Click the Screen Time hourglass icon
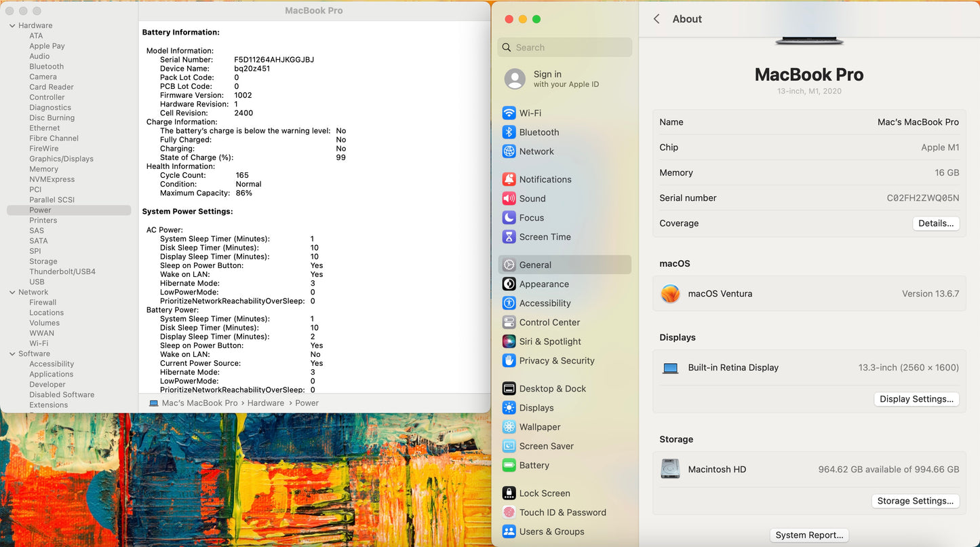 509,237
